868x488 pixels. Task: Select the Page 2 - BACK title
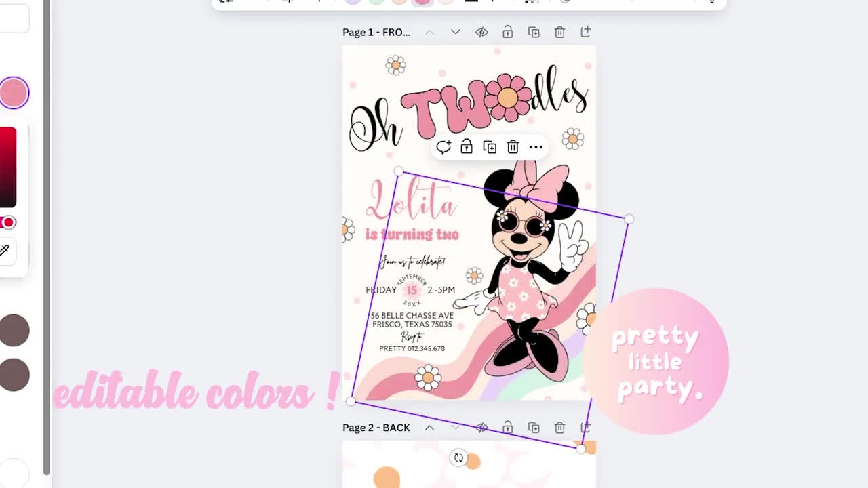[x=376, y=428]
